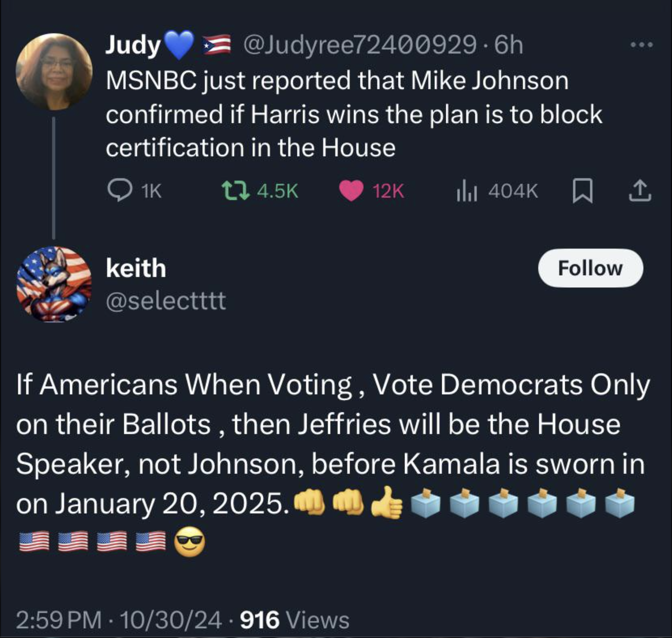The image size is (672, 638).
Task: Follow keith's account
Action: 590,268
